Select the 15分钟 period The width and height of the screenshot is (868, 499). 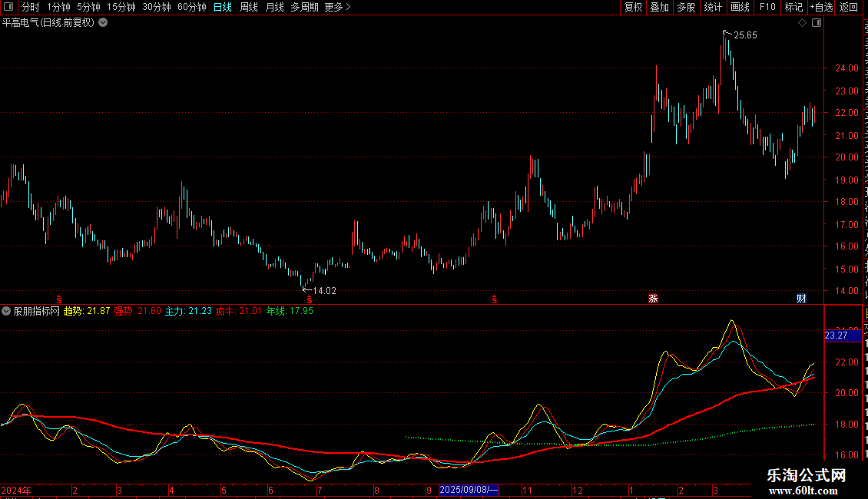[121, 7]
